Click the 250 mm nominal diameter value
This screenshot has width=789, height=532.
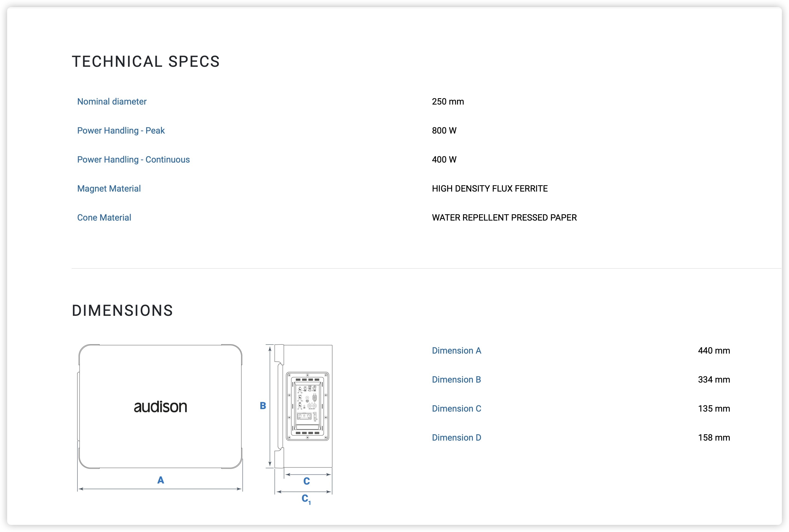point(448,102)
